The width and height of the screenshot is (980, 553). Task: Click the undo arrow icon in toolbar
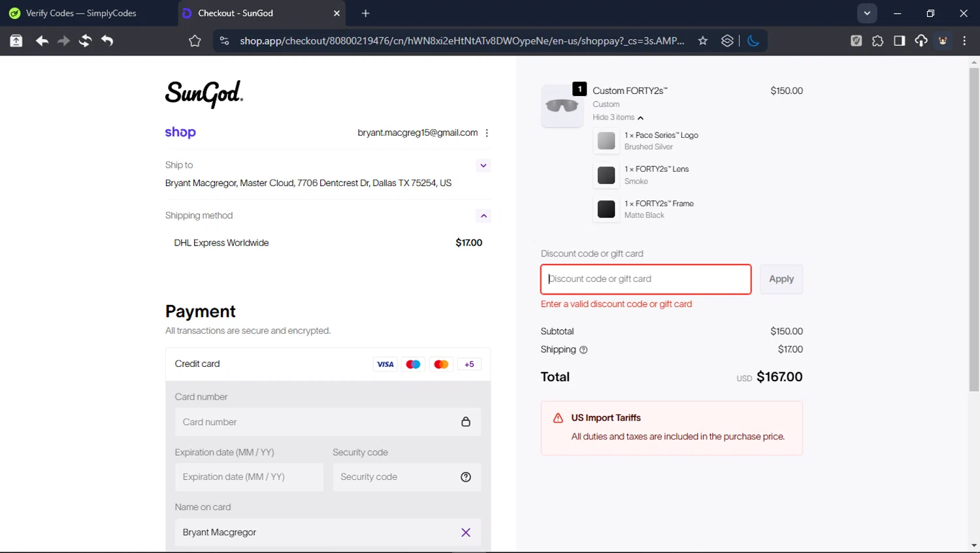click(x=107, y=40)
